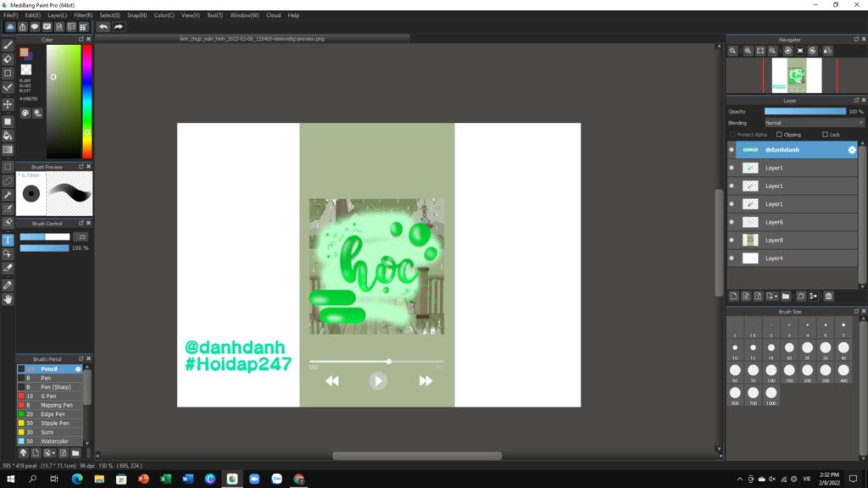Select the Watercolor brush
The image size is (868, 488).
tap(50, 441)
